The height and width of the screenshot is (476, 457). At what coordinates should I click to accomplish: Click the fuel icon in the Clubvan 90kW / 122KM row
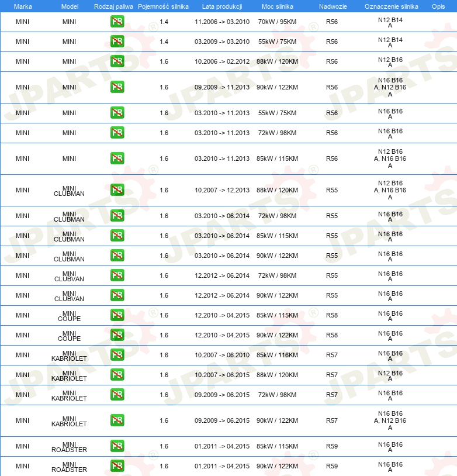tap(117, 295)
